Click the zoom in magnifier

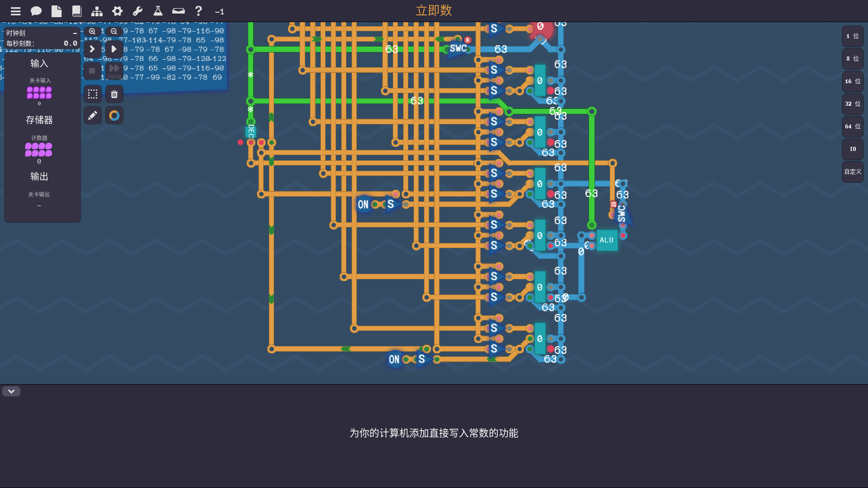(x=92, y=31)
